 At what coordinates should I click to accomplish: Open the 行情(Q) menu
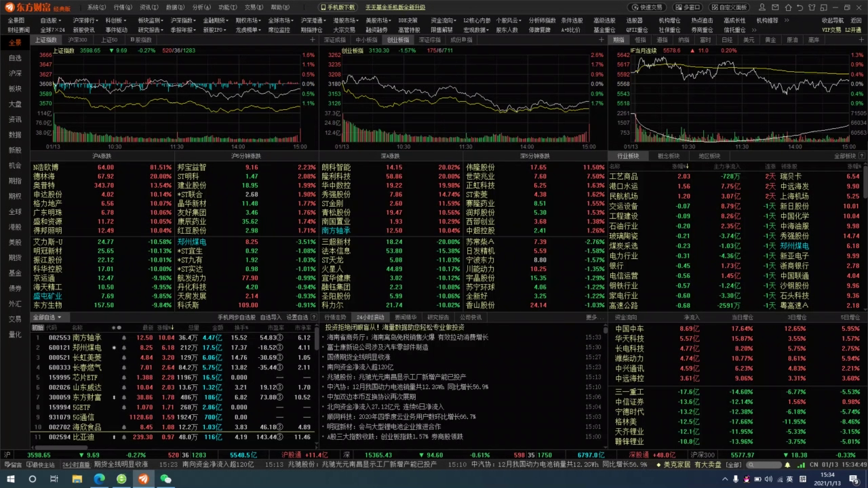click(123, 7)
